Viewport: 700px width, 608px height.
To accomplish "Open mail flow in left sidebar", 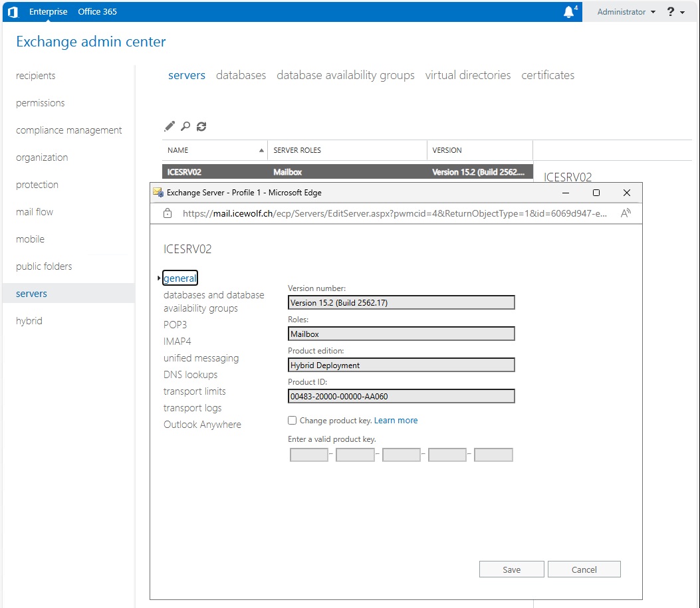I will 35,212.
